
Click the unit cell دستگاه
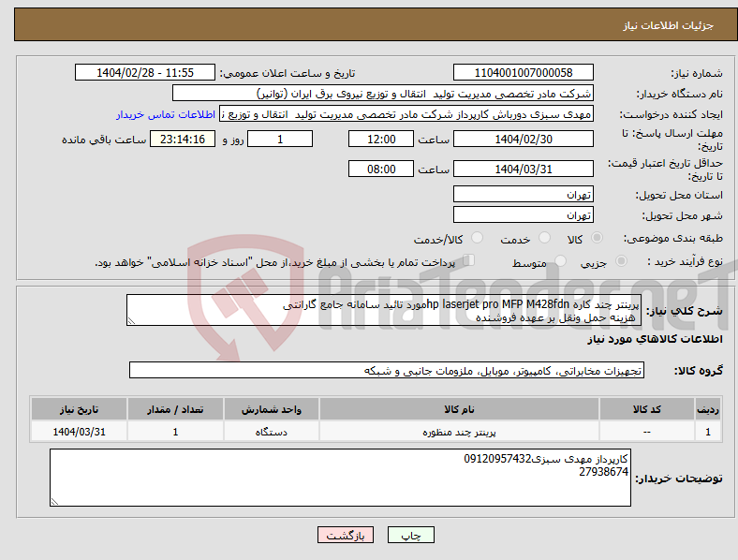click(x=271, y=432)
